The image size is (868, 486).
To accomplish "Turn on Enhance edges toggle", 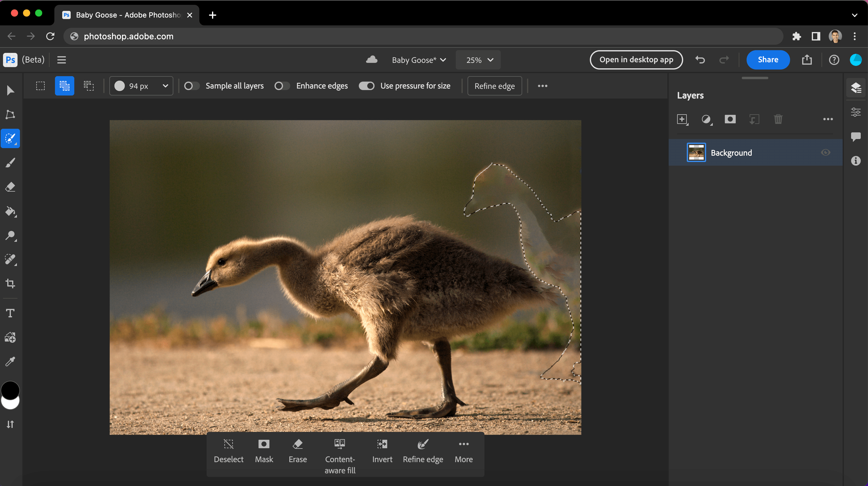I will 282,86.
